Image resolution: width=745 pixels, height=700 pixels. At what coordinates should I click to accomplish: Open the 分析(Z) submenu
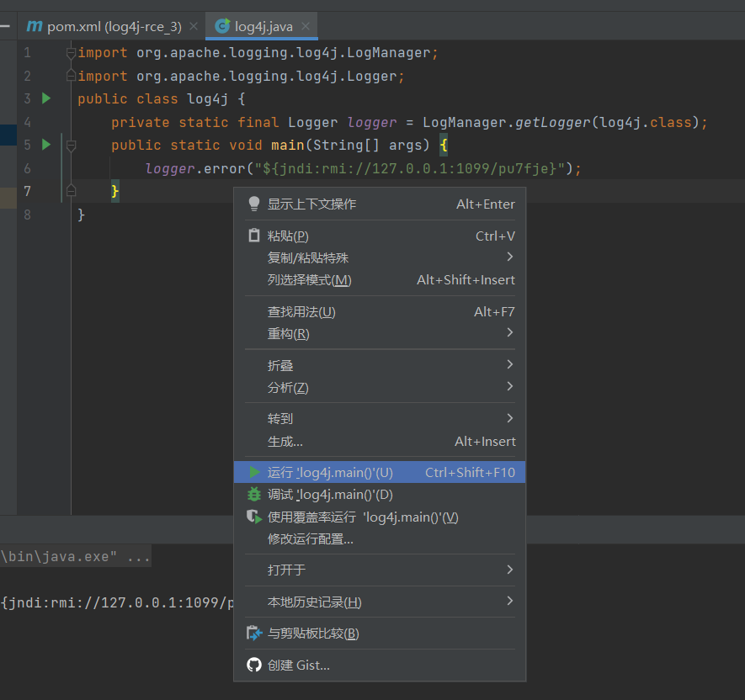click(380, 388)
